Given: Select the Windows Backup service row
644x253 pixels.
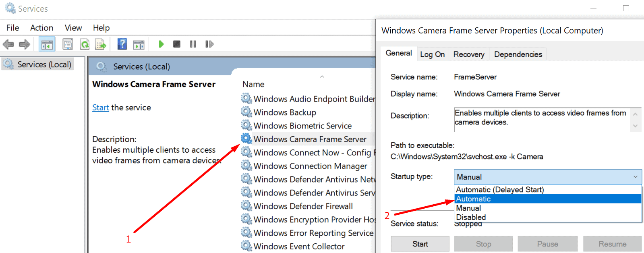Looking at the screenshot, I should [x=308, y=112].
